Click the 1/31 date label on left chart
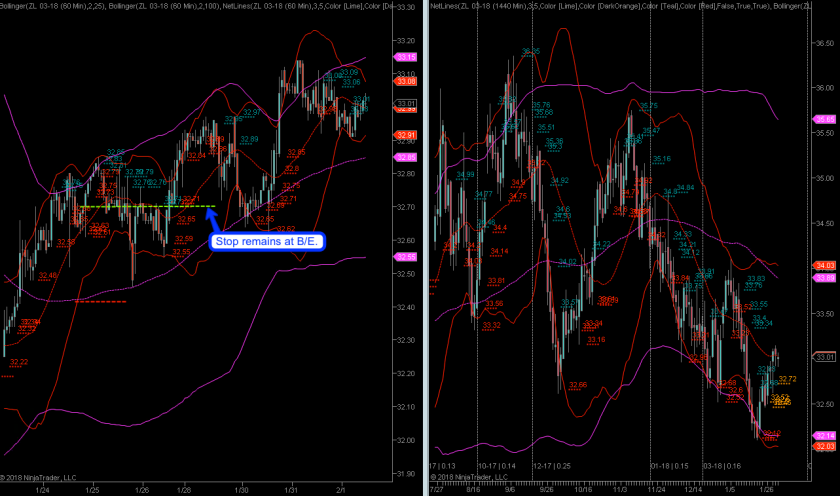The width and height of the screenshot is (840, 496). [291, 490]
